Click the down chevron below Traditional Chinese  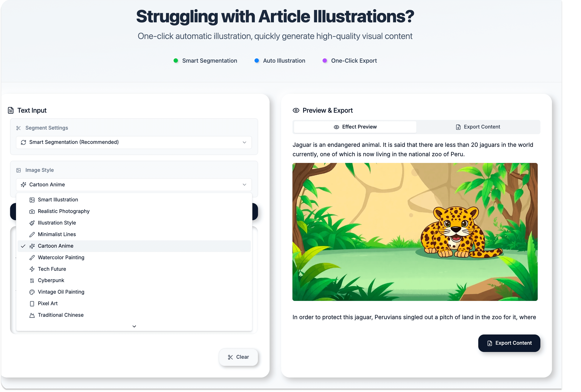(x=134, y=326)
